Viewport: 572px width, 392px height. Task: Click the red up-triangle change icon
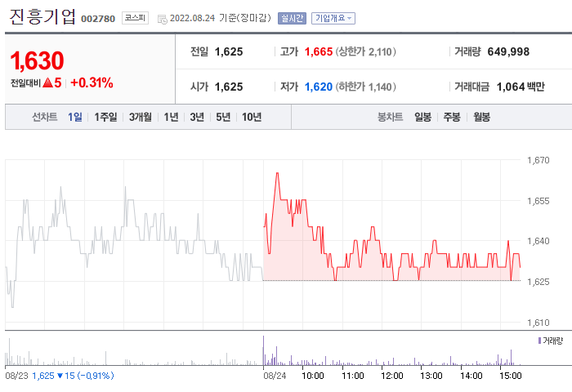click(x=47, y=82)
